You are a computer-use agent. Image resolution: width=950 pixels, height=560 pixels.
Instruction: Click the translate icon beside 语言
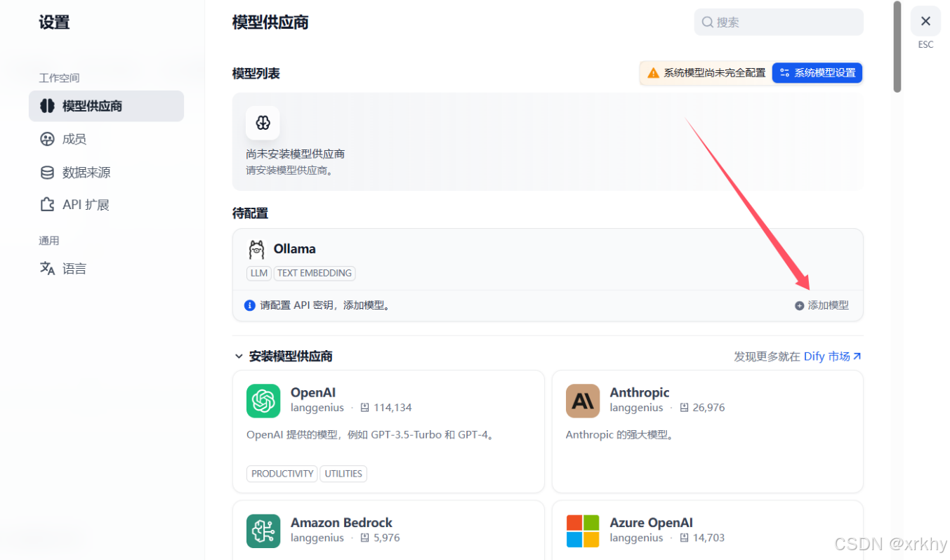pos(47,268)
